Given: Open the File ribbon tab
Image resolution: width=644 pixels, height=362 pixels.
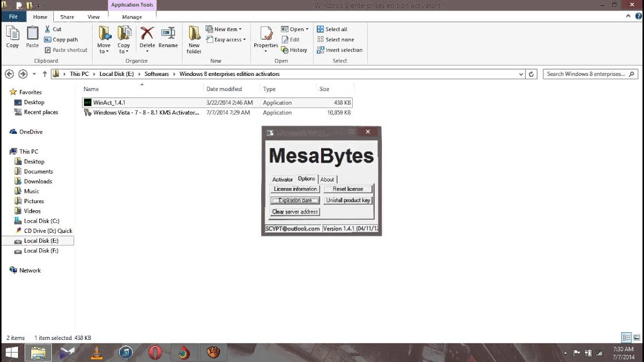Looking at the screenshot, I should [x=14, y=17].
